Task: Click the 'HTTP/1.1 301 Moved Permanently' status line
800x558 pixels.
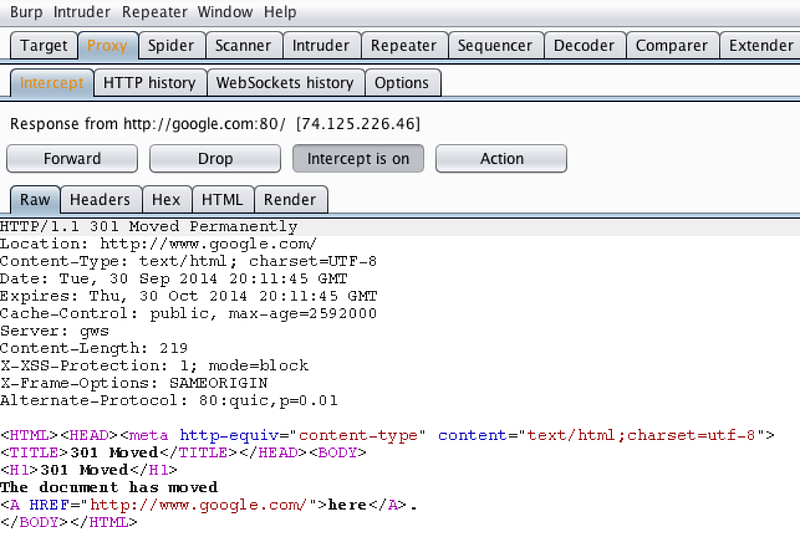Action: (x=149, y=226)
